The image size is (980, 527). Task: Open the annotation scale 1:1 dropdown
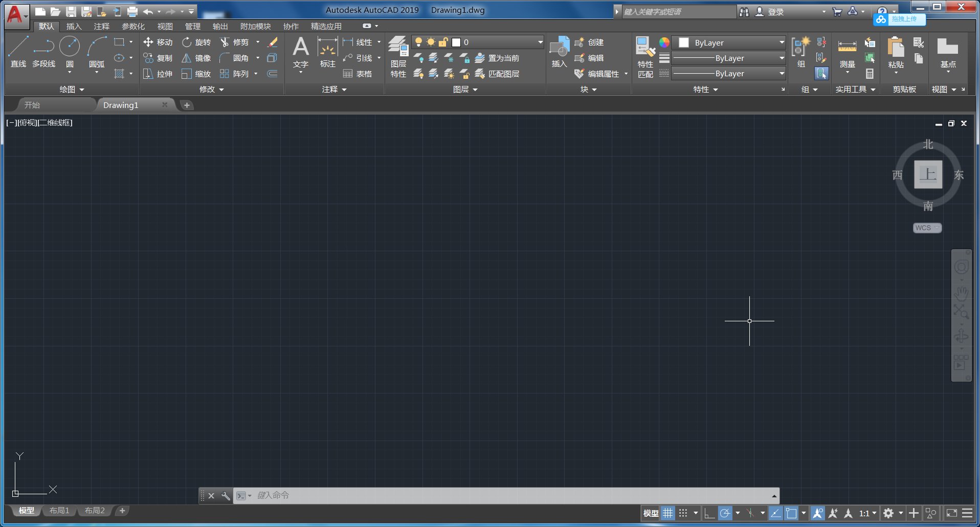point(867,513)
